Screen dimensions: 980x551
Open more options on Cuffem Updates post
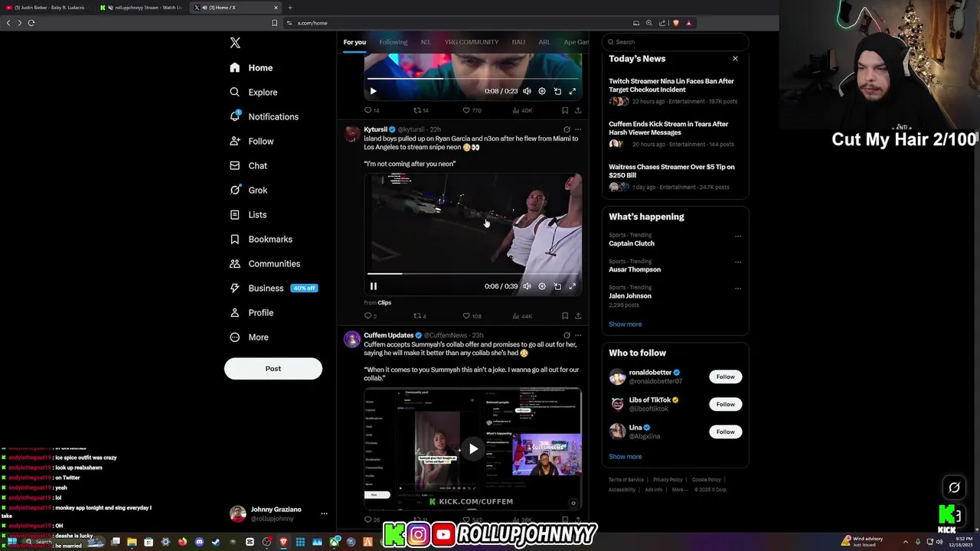[578, 335]
